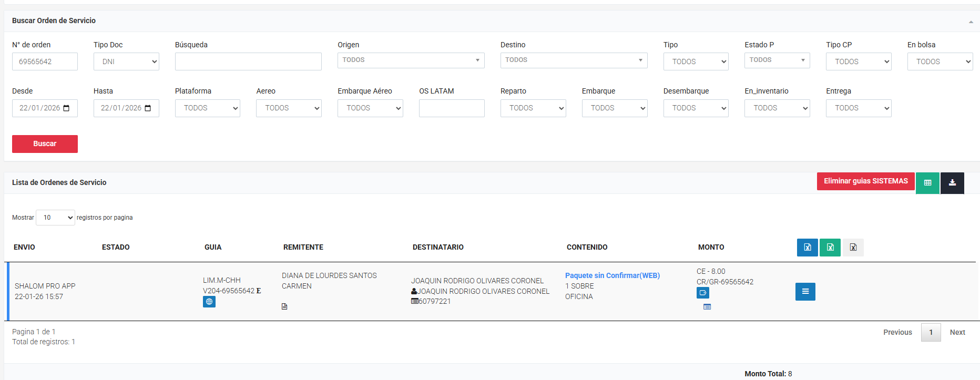Collapse the Buscar Orden de Servicio panel
This screenshot has height=380, width=980.
(971, 22)
